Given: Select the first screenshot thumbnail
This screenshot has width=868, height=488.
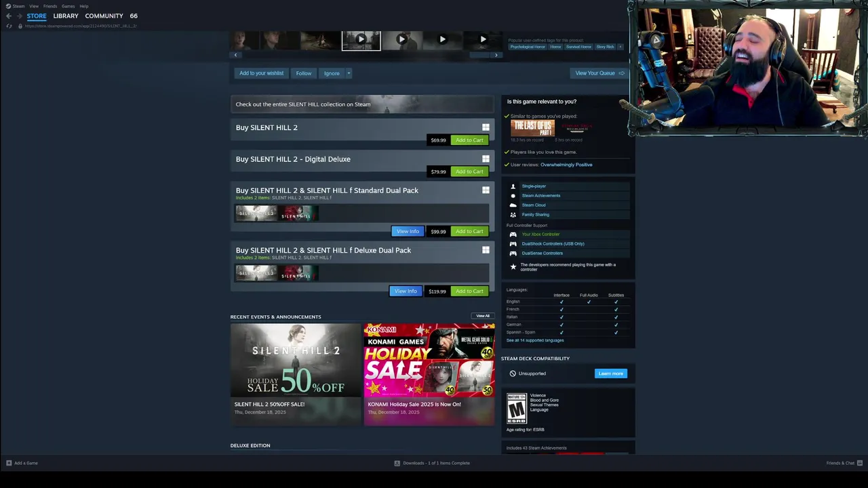Looking at the screenshot, I should coord(250,40).
